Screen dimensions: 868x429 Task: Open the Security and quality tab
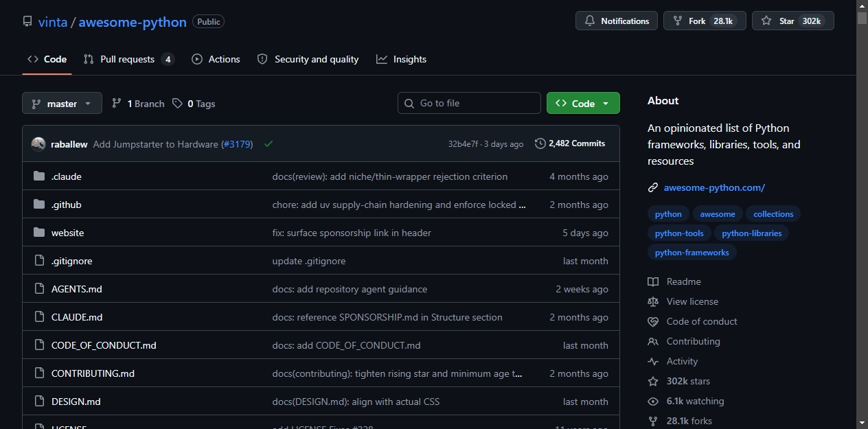coord(308,59)
